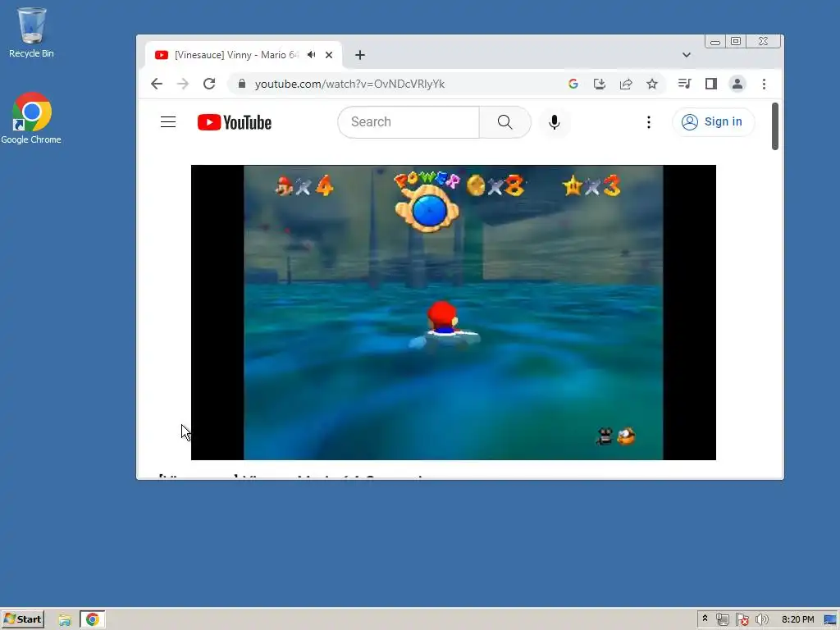
Task: Search with your voice microphone
Action: click(x=555, y=122)
